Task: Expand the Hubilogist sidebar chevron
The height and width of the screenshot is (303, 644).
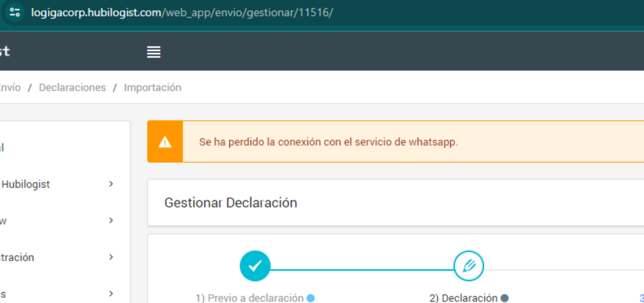Action: coord(111,184)
